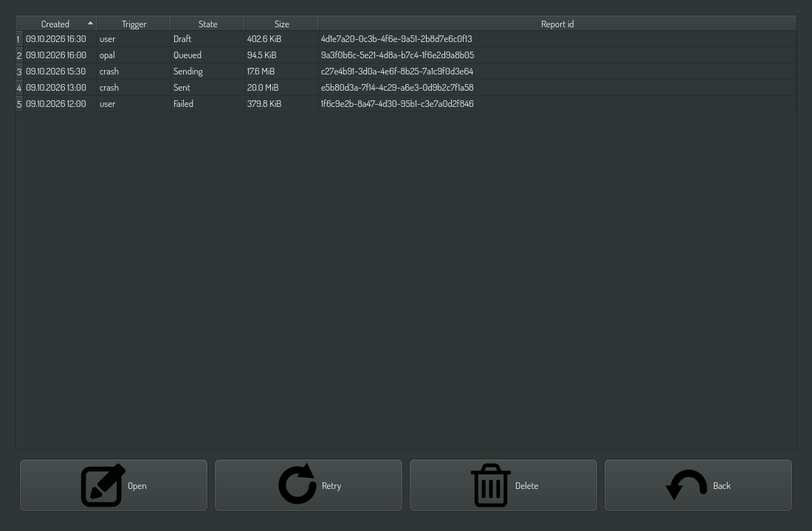Retry sending via the Retry label
The width and height of the screenshot is (812, 531).
click(331, 486)
